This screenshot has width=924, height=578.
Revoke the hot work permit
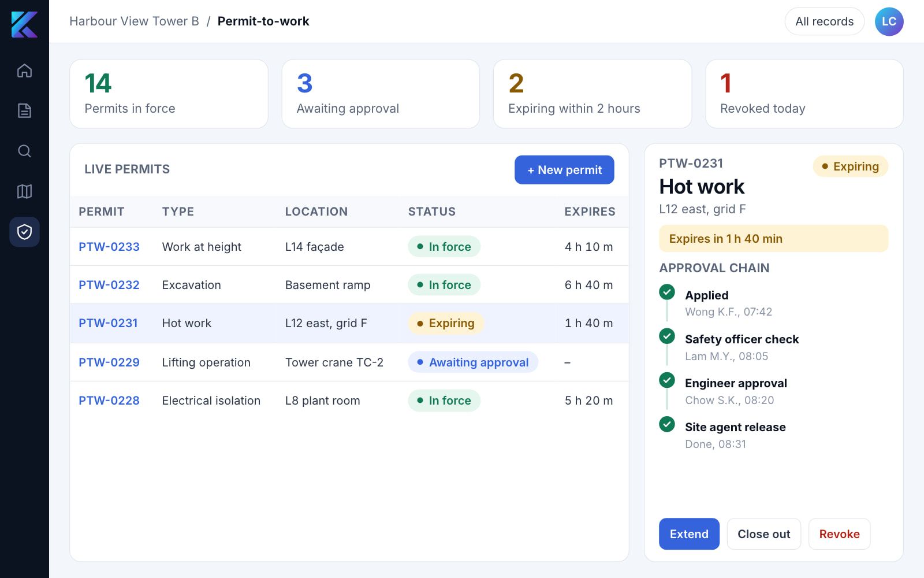(x=839, y=534)
